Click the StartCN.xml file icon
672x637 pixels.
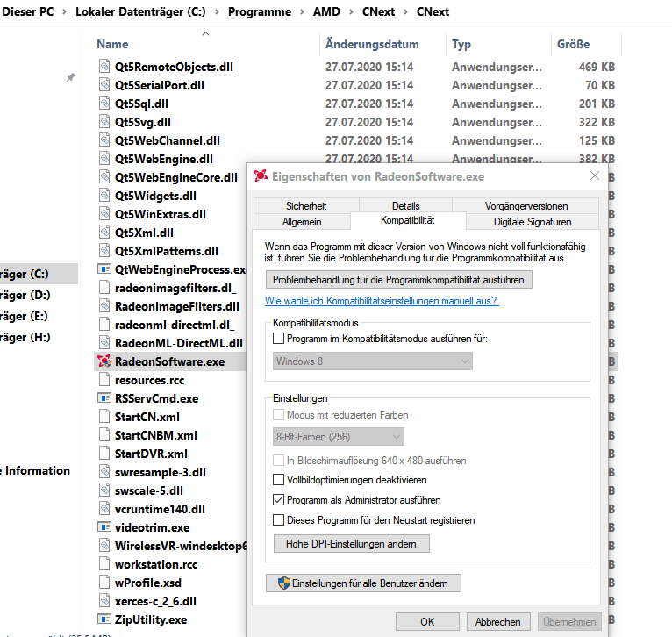[x=104, y=417]
